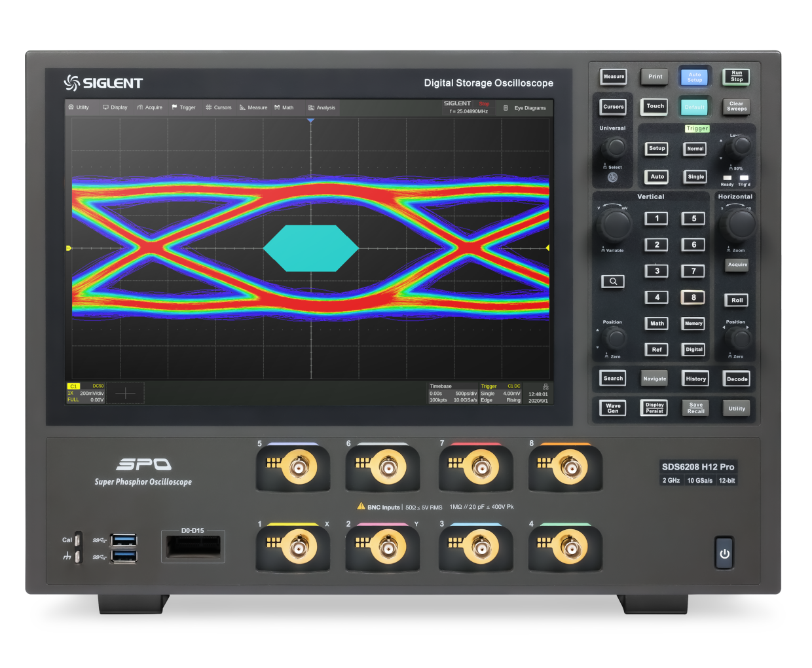The width and height of the screenshot is (812, 668).
Task: Open the Acquire menu
Action: pos(149,107)
